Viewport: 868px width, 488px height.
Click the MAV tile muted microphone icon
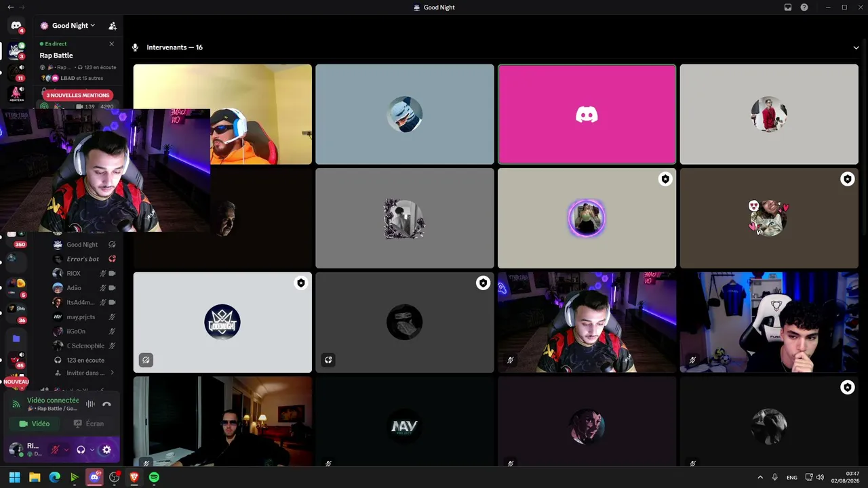click(x=328, y=464)
